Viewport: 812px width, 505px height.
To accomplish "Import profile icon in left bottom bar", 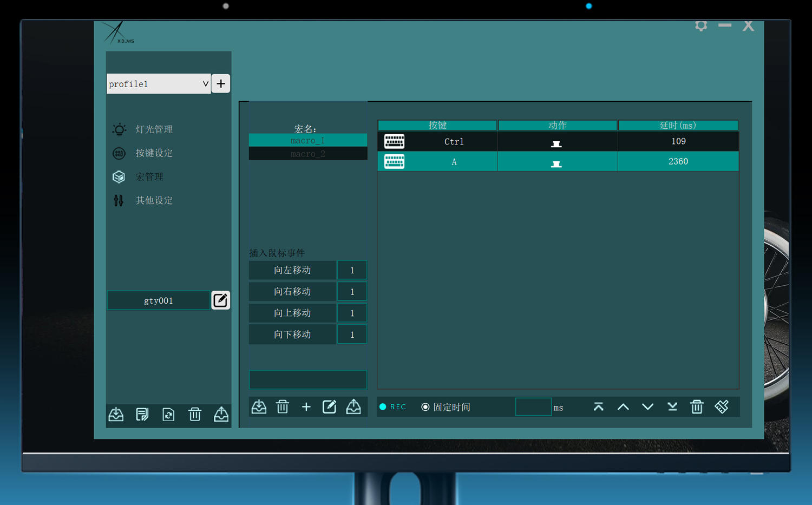I will tap(116, 415).
